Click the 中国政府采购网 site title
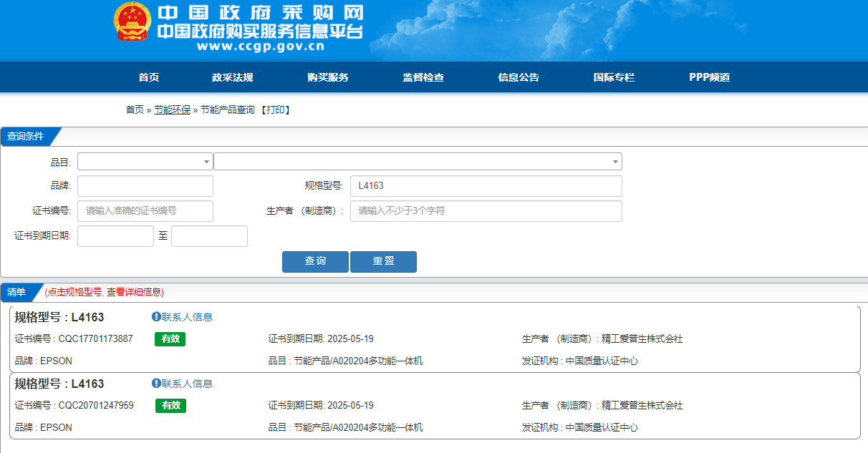This screenshot has width=868, height=453. coord(260,13)
